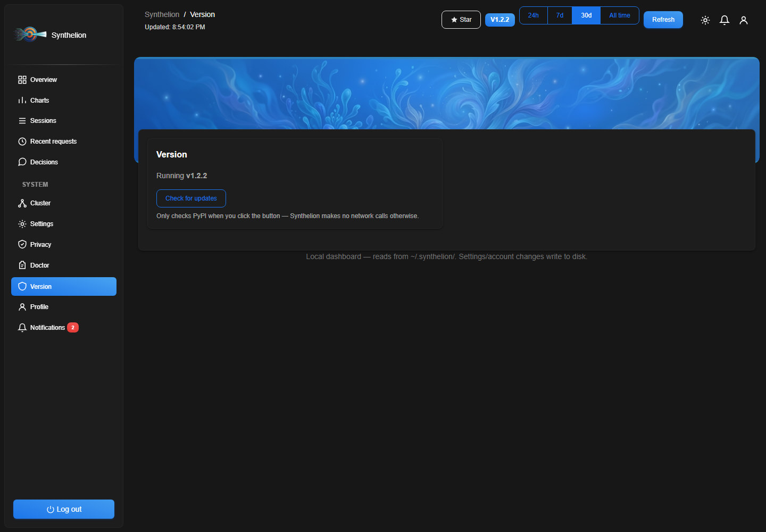The image size is (766, 532).
Task: Navigate to Recent requests
Action: 64,142
